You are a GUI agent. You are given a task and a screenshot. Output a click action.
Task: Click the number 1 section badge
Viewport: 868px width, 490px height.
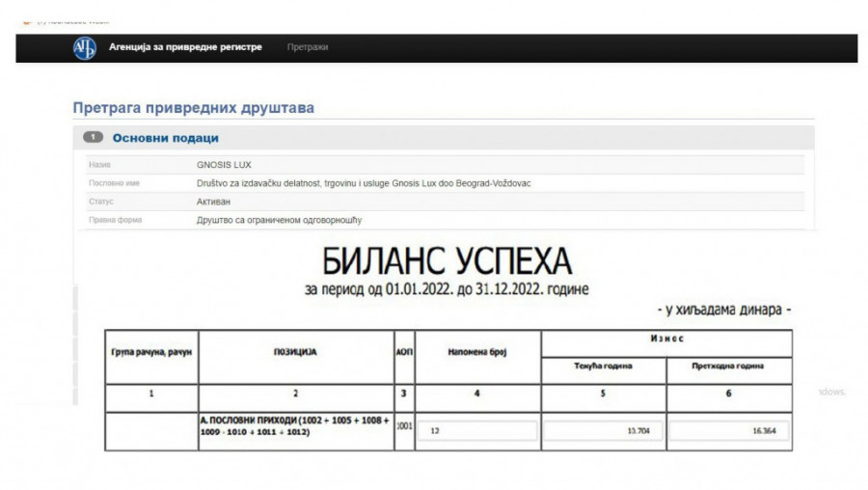click(93, 138)
